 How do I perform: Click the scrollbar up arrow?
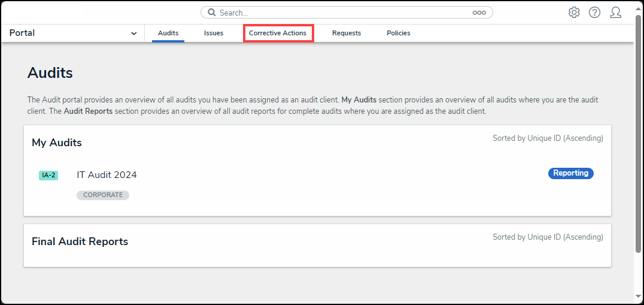(x=638, y=8)
